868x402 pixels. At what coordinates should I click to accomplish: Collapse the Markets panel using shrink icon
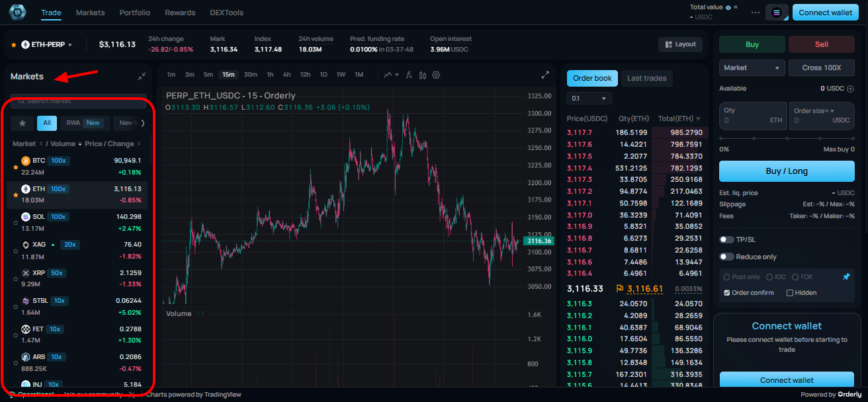pos(141,76)
